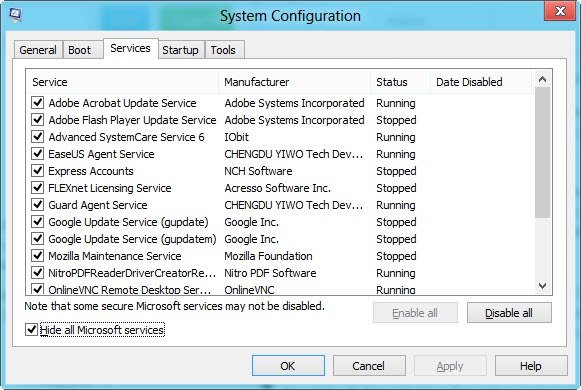Select Advanced SystemCare Service 6 text
This screenshot has width=581, height=390.
(126, 137)
